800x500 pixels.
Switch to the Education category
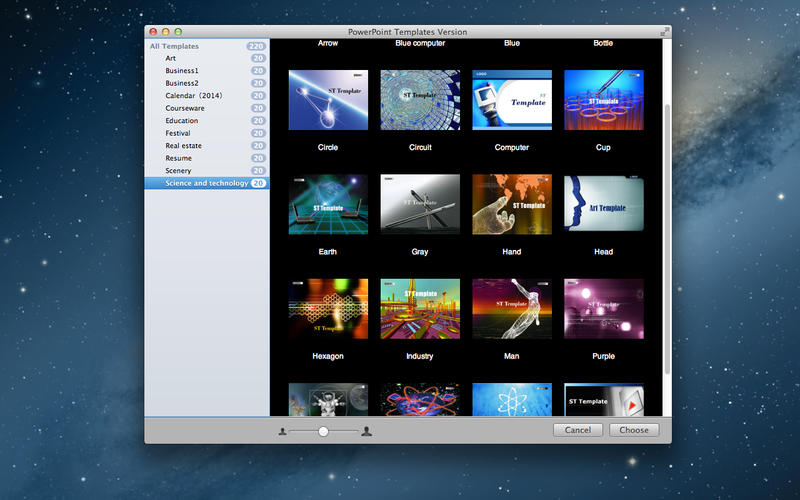click(x=182, y=121)
